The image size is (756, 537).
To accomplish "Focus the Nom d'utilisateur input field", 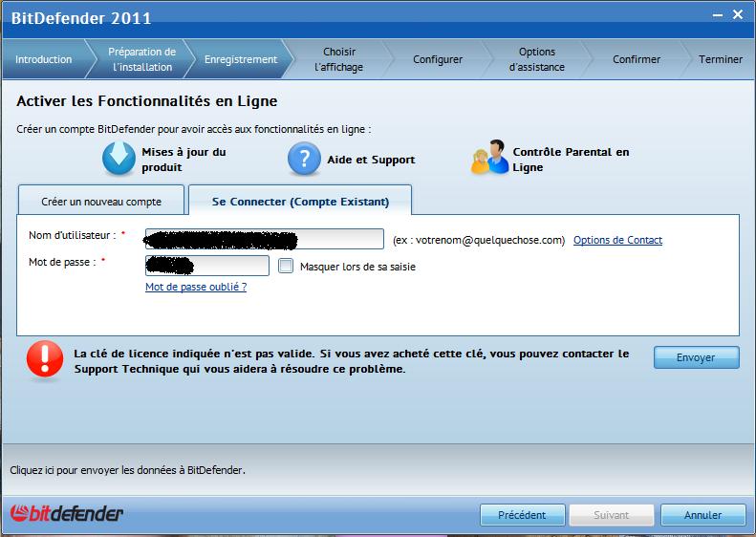I will [x=264, y=239].
